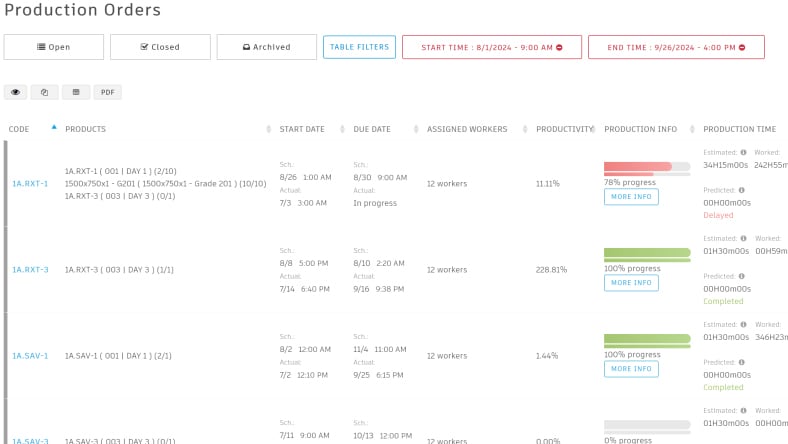Switch to the Closed orders tab

click(x=160, y=47)
